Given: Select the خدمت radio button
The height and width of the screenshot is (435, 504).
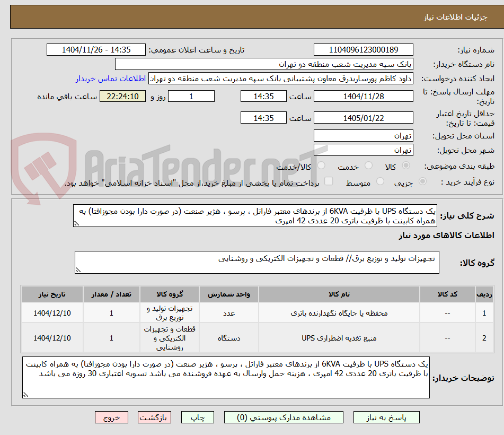Looking at the screenshot, I should 368,166.
